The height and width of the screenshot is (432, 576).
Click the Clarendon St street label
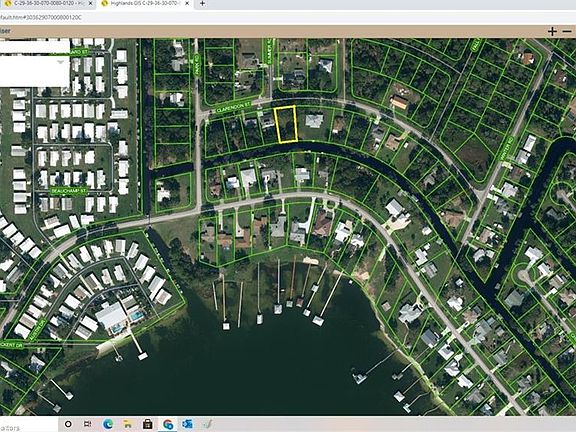[x=233, y=107]
